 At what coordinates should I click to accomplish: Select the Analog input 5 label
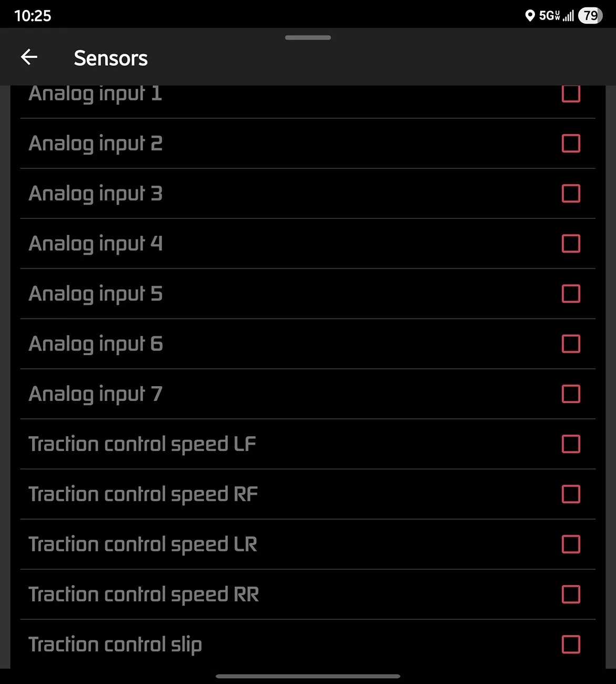96,294
